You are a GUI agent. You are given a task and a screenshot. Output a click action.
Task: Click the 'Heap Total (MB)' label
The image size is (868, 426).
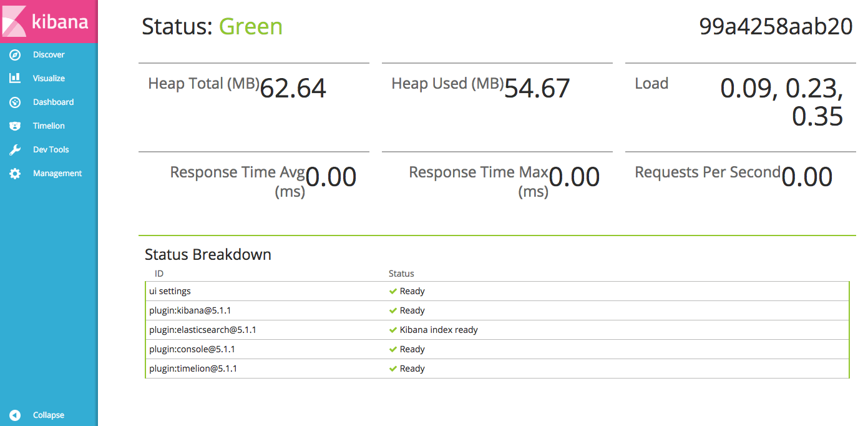(x=203, y=84)
